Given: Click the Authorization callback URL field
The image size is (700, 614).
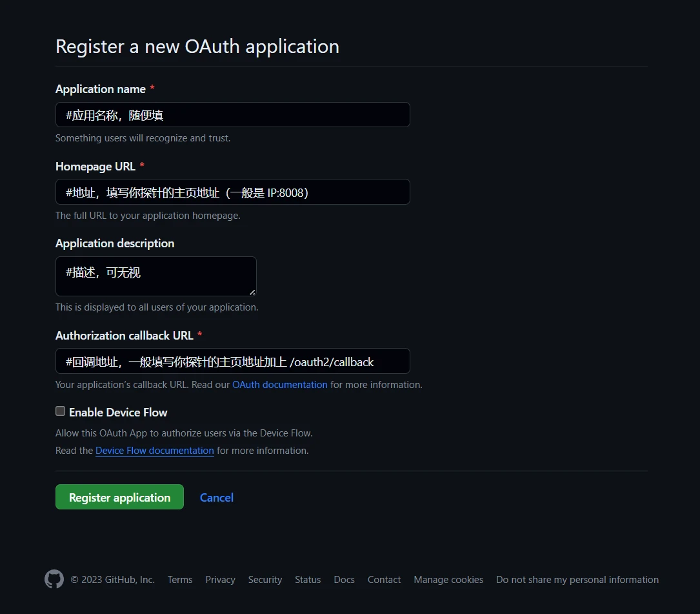Looking at the screenshot, I should click(232, 361).
